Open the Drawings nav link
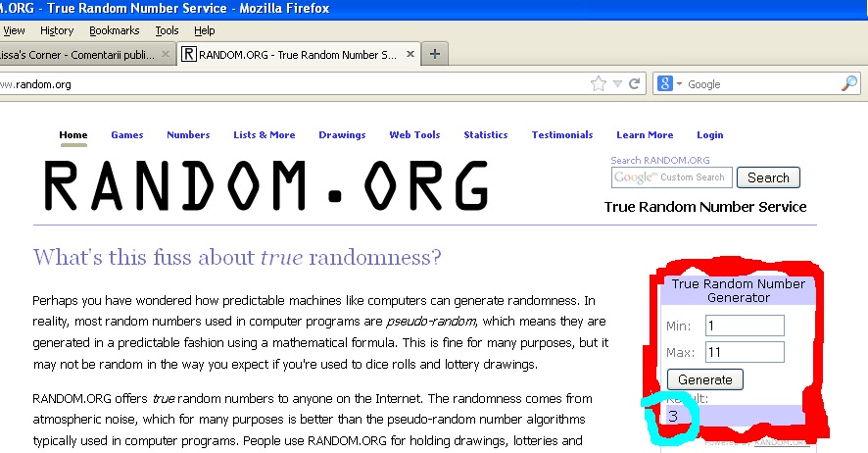Image resolution: width=868 pixels, height=453 pixels. pyautogui.click(x=342, y=134)
